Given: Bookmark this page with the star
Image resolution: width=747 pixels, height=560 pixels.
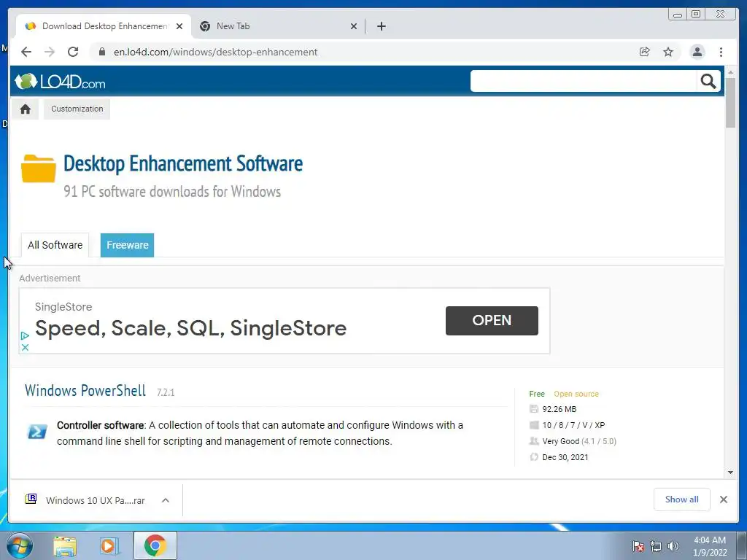Looking at the screenshot, I should pos(668,52).
